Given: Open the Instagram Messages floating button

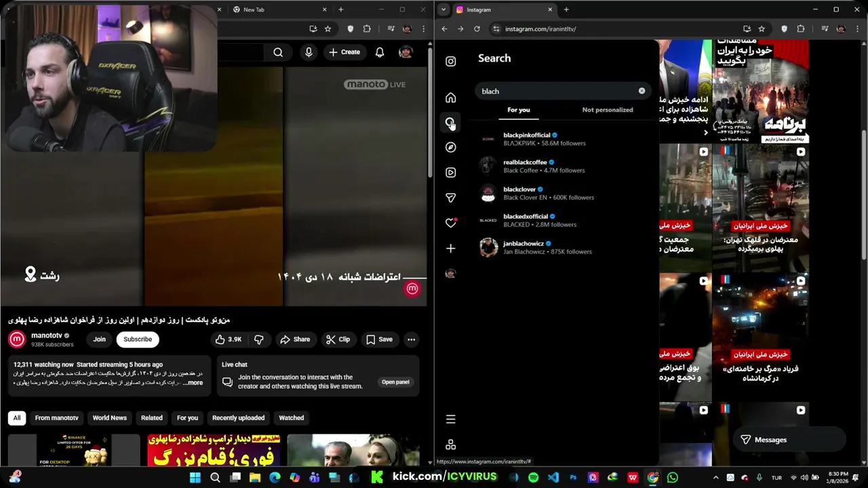Looking at the screenshot, I should [x=789, y=440].
